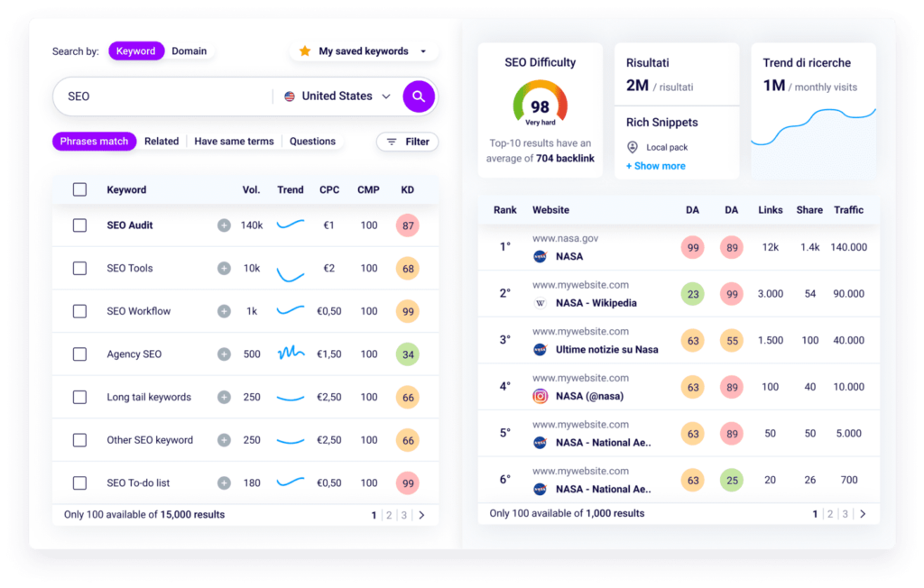
Task: Open the Filter button
Action: pyautogui.click(x=407, y=142)
